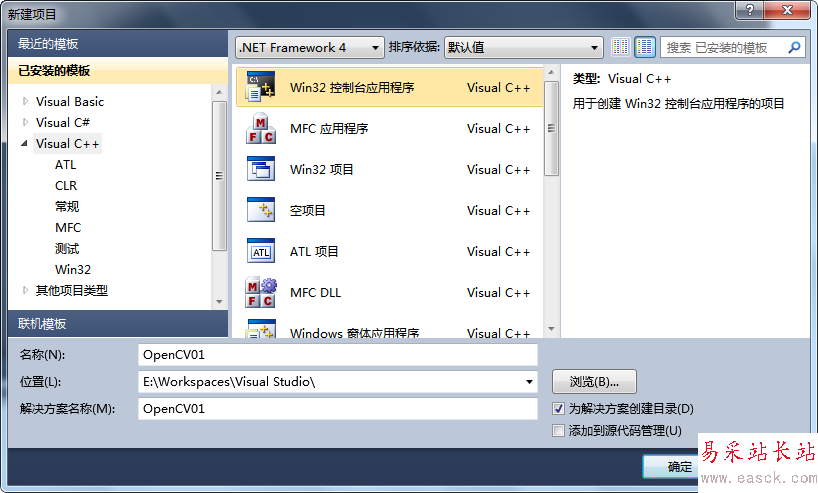Select the Visual C# tree label
Image resolution: width=818 pixels, height=493 pixels.
(x=63, y=122)
